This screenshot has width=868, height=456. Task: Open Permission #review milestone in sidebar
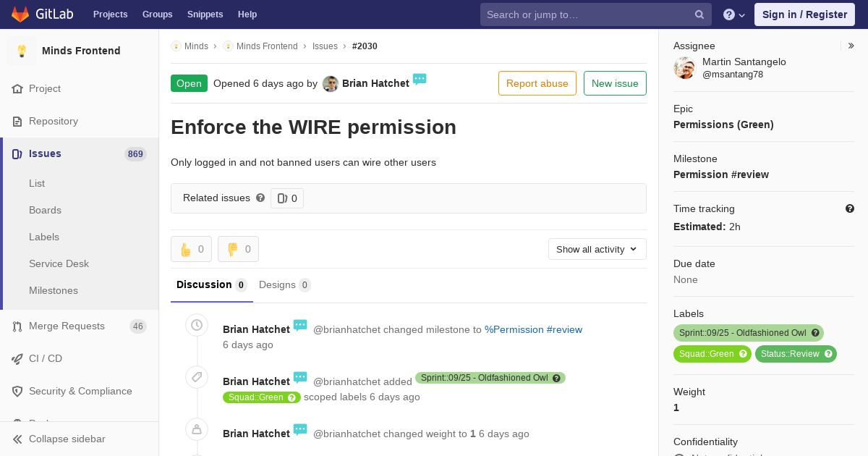coord(721,174)
